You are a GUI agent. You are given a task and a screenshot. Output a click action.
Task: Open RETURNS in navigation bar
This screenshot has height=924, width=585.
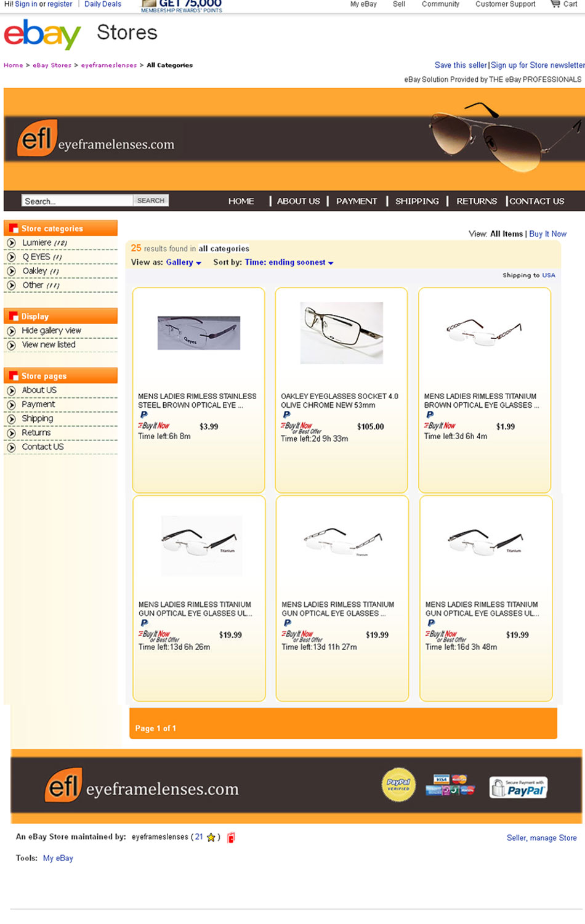click(477, 201)
